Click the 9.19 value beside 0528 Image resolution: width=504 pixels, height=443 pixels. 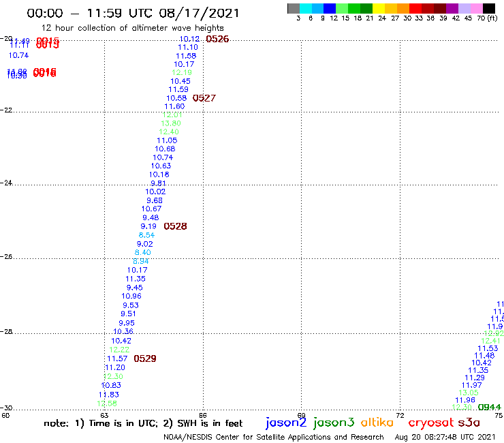[148, 226]
